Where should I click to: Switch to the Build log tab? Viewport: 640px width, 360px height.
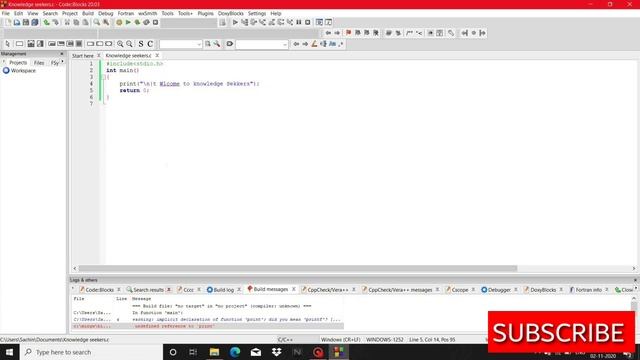pos(224,290)
